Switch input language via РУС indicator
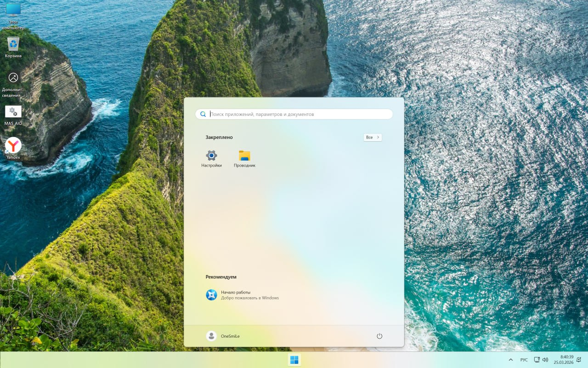 click(524, 360)
